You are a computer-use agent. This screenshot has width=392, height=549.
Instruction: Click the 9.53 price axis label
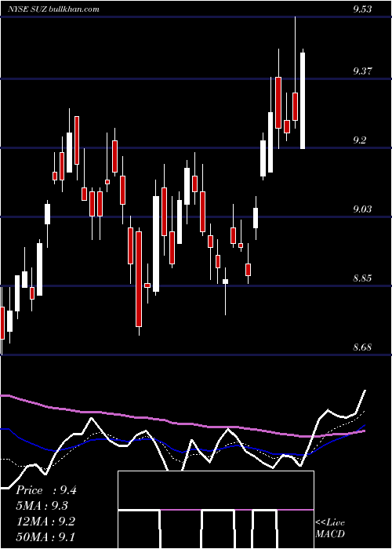pos(362,9)
